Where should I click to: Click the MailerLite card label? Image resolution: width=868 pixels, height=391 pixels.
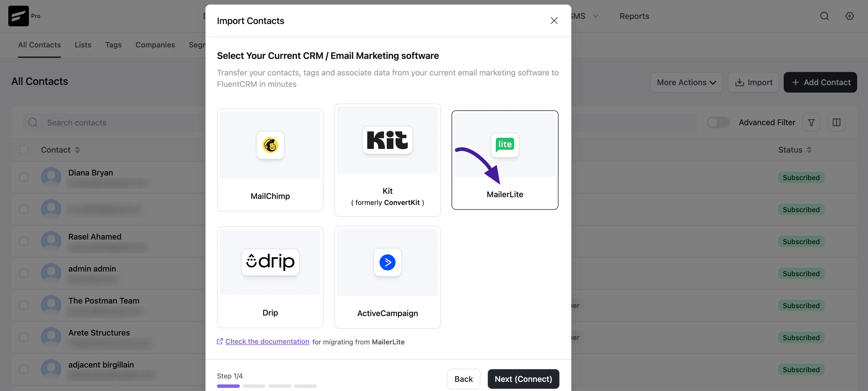pos(505,194)
